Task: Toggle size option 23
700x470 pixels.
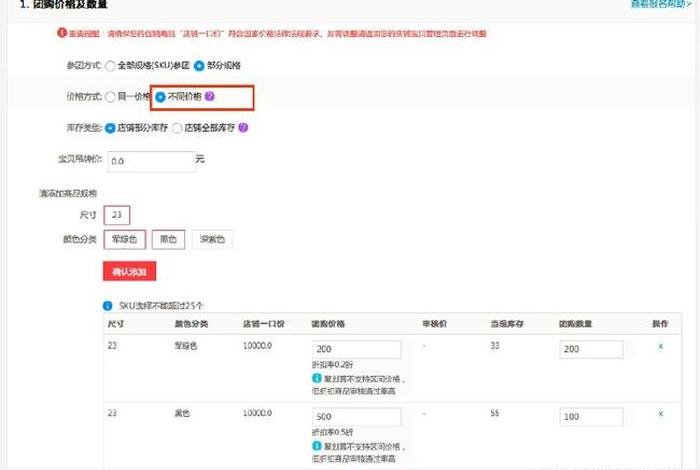Action: coord(117,215)
